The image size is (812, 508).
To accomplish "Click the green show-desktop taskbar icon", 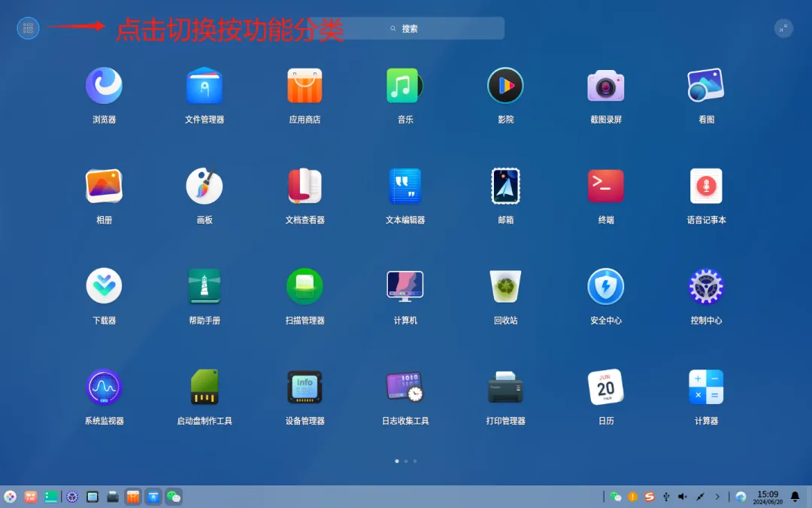I will pyautogui.click(x=51, y=497).
